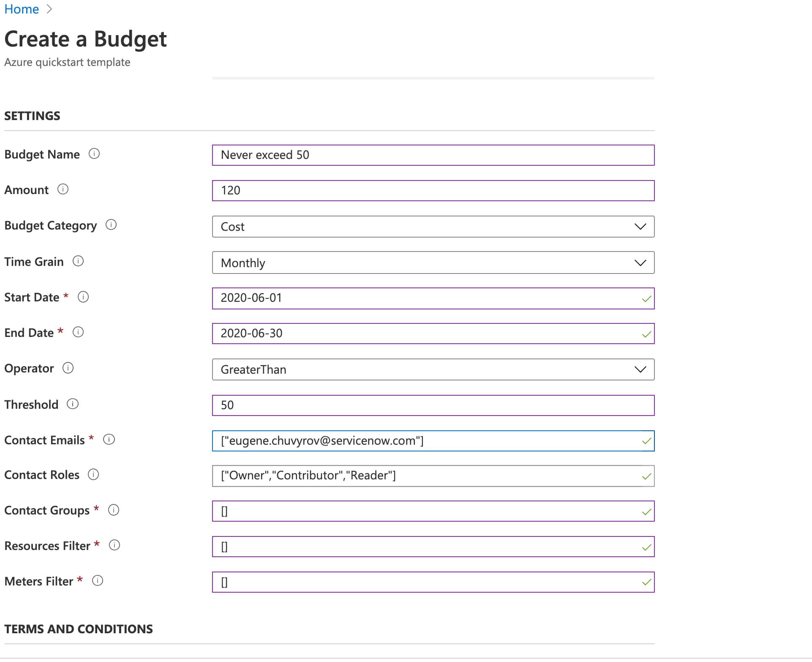This screenshot has height=662, width=812.
Task: Click Contact Emails info icon
Action: [x=109, y=440]
